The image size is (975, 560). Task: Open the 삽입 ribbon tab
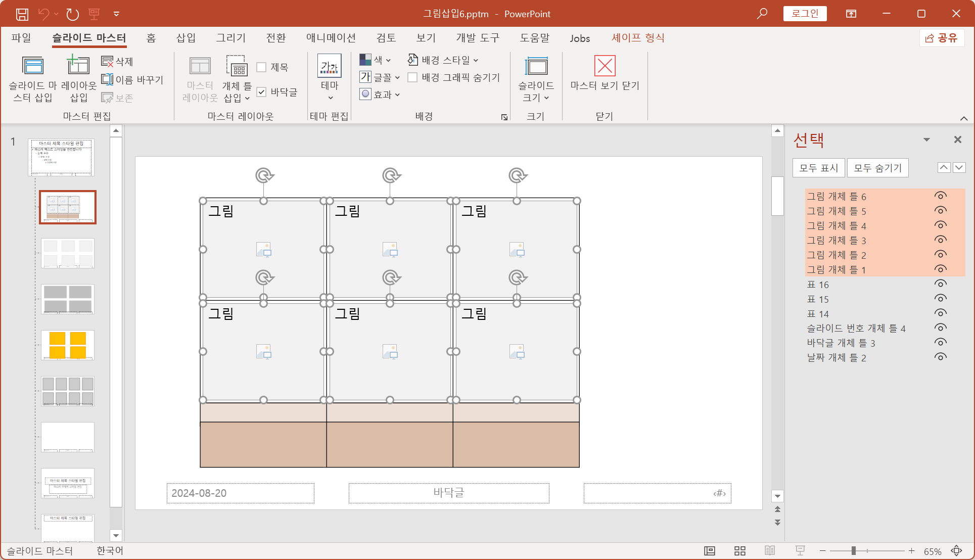click(185, 38)
